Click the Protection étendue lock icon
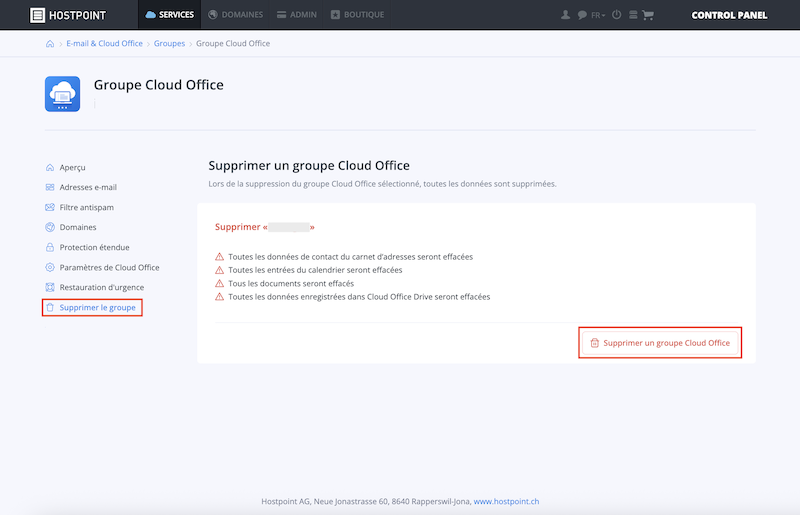This screenshot has width=800, height=515. [x=50, y=247]
